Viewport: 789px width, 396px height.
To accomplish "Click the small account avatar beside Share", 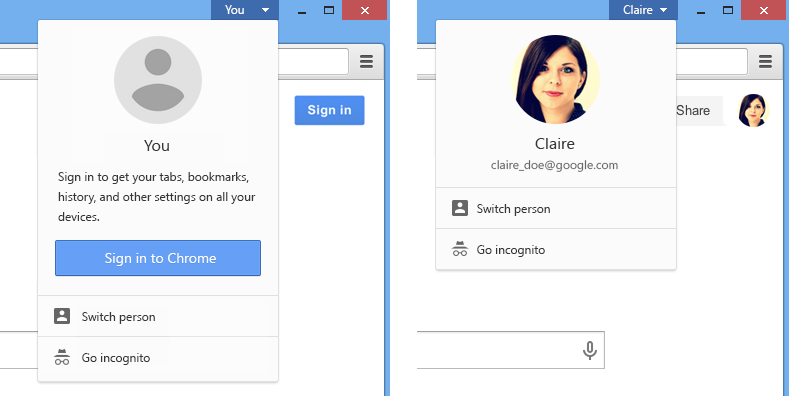I will (x=754, y=110).
